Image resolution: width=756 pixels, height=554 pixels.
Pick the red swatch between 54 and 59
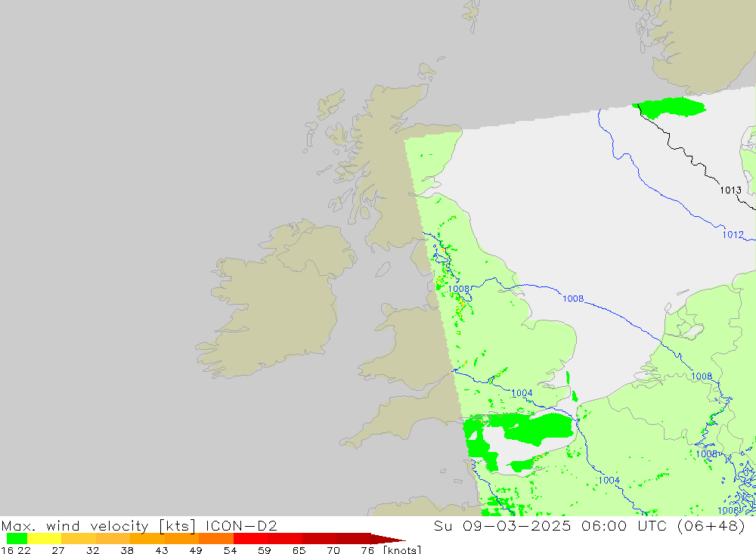tap(250, 539)
